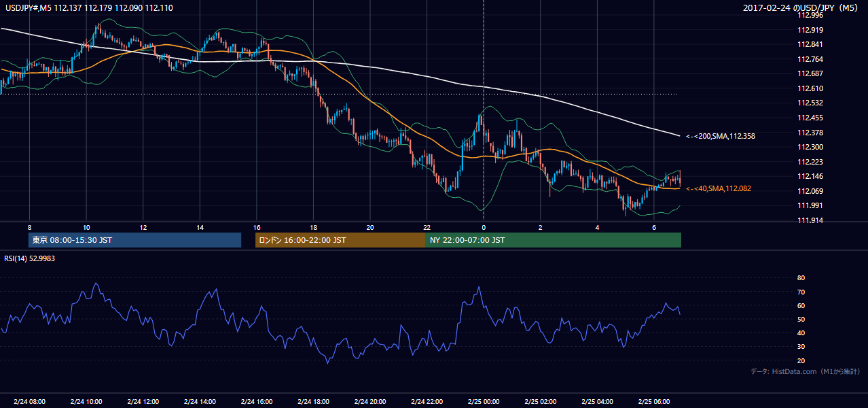Click price level 112.532 on the axis
This screenshot has height=408, width=868.
810,103
